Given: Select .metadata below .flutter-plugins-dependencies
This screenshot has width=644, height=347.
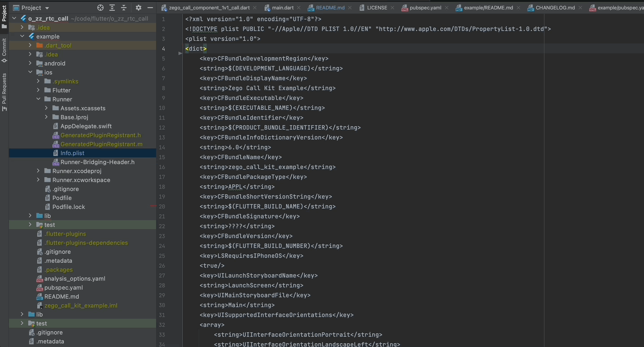Looking at the screenshot, I should pos(58,260).
